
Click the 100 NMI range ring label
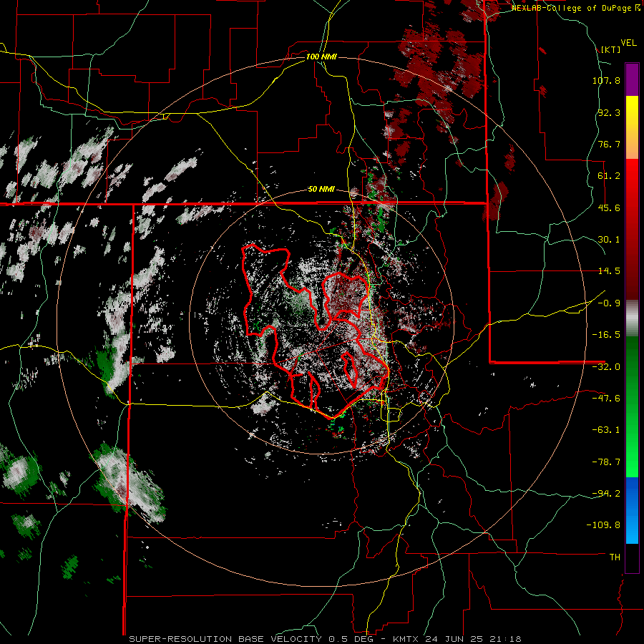point(321,57)
